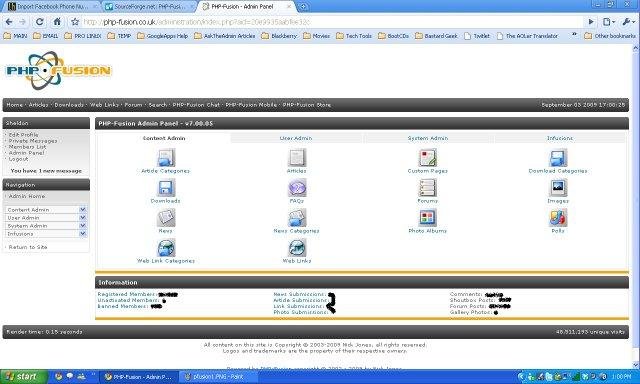640x384 pixels.
Task: Click the browser forward arrow
Action: click(x=23, y=22)
